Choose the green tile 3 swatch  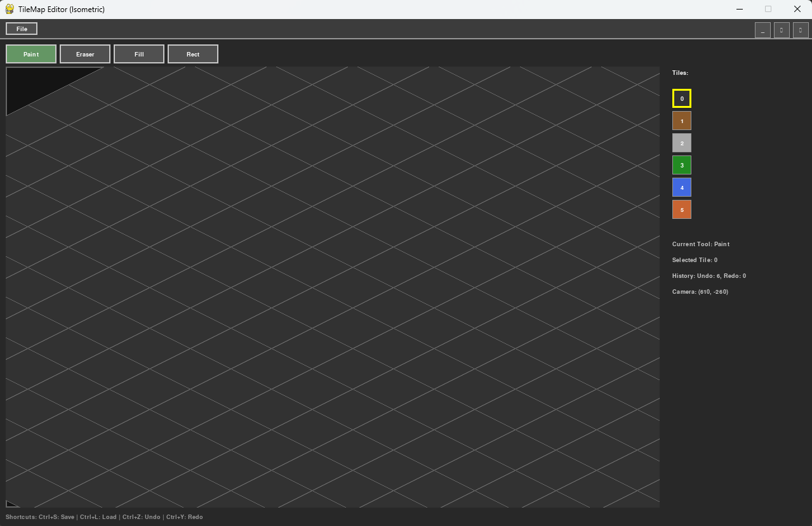click(x=682, y=165)
